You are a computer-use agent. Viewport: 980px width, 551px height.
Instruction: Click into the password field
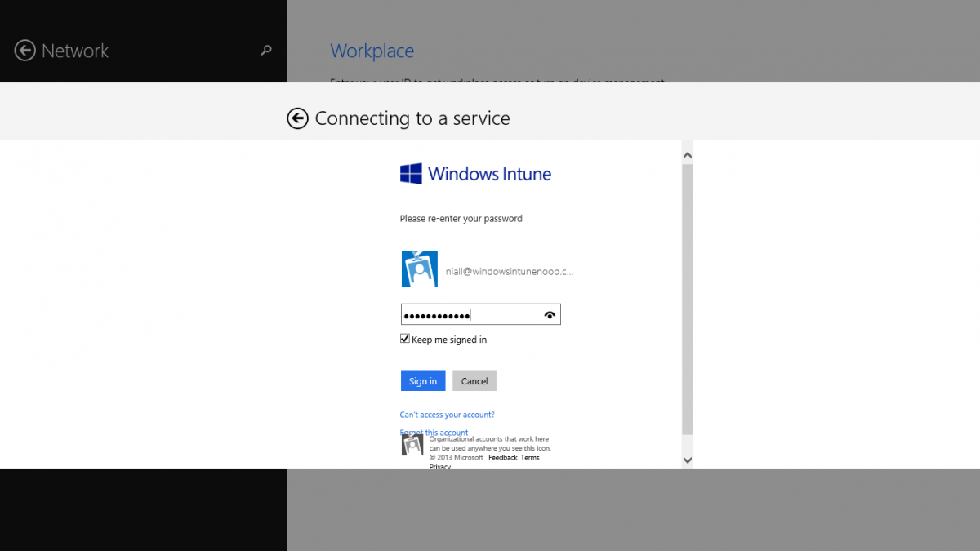tap(480, 315)
